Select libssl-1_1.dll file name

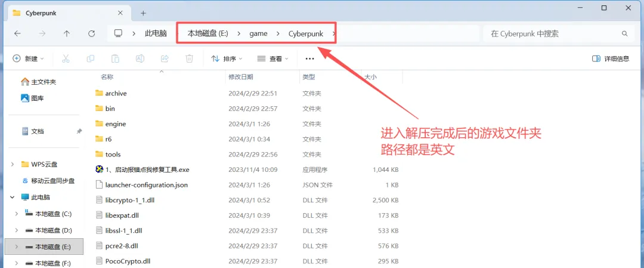click(123, 230)
